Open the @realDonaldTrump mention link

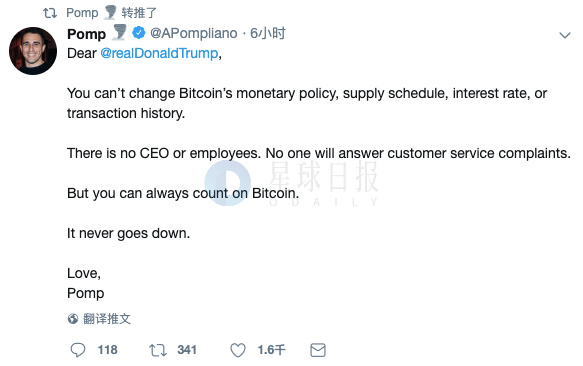[159, 53]
